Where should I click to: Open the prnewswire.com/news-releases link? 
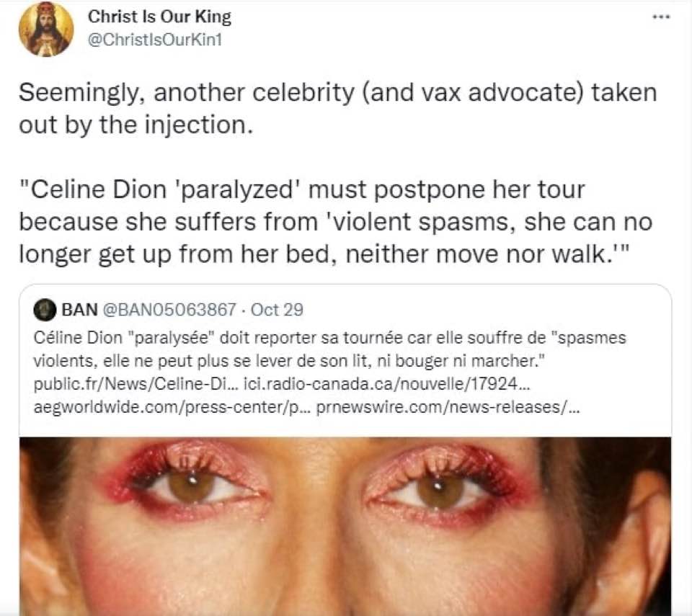(x=448, y=407)
